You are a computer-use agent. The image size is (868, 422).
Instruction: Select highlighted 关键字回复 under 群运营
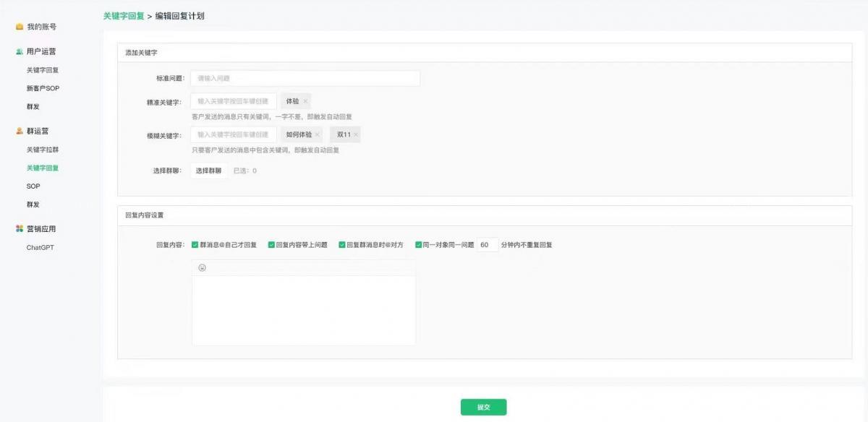(43, 168)
